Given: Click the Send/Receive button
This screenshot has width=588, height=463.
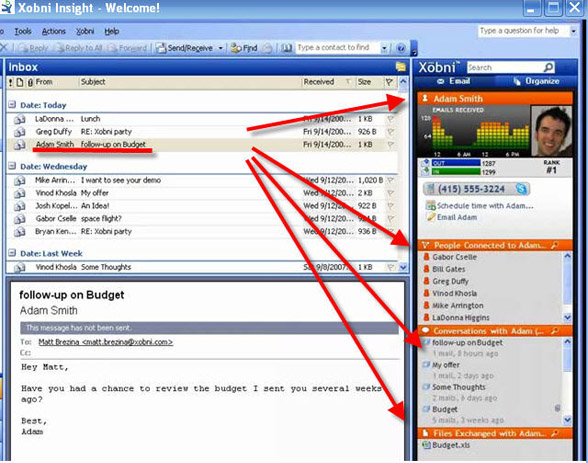Looking at the screenshot, I should (x=184, y=48).
